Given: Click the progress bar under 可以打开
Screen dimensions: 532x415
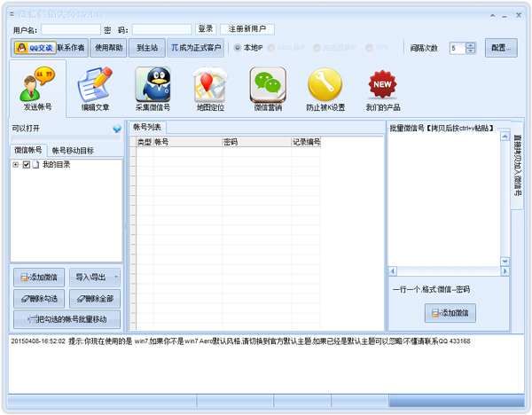Looking at the screenshot, I should (66, 138).
